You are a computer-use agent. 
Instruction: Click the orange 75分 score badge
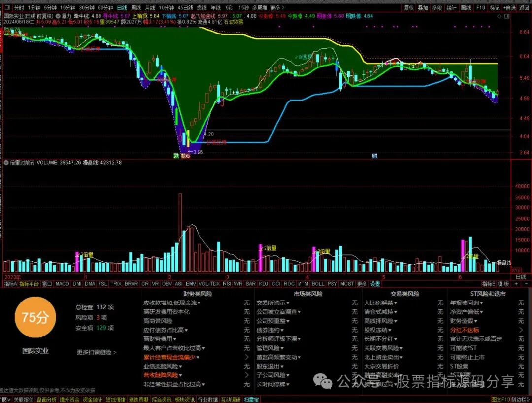click(35, 317)
